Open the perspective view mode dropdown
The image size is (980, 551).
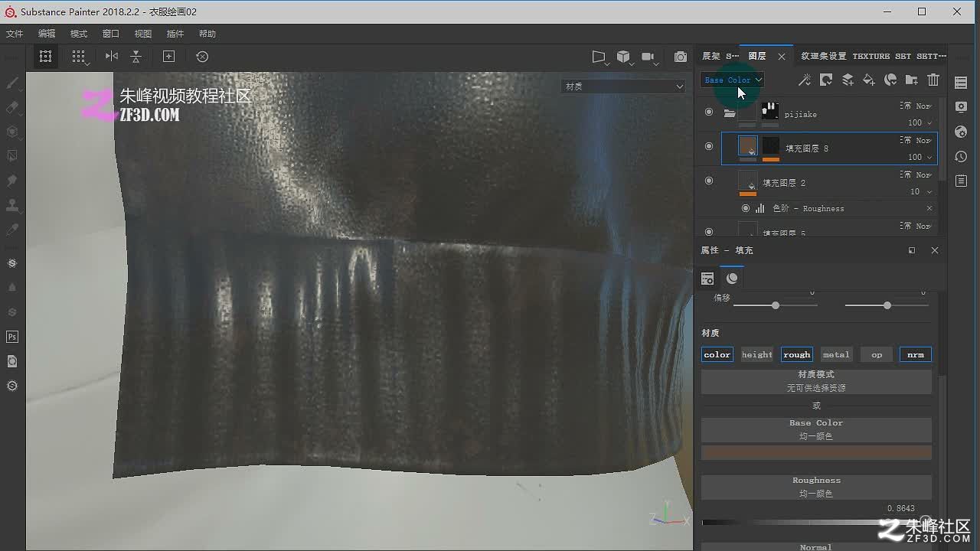coord(599,57)
